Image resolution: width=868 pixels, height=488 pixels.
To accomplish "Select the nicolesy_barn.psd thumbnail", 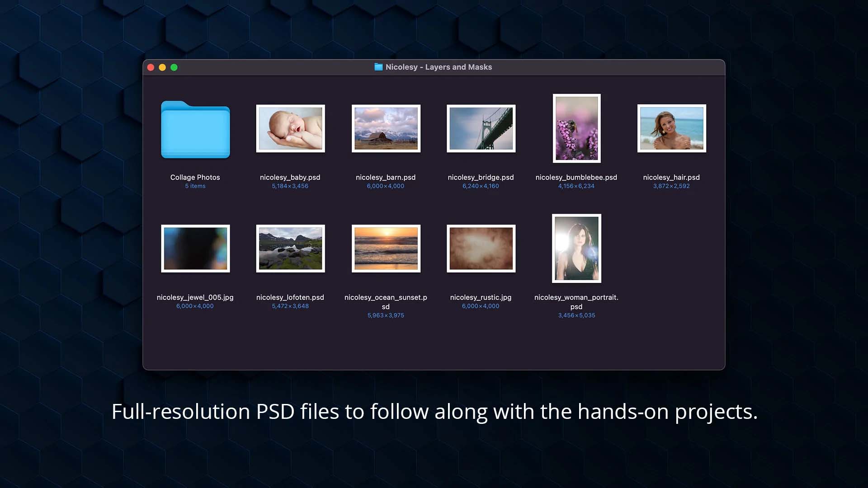I will (x=386, y=128).
